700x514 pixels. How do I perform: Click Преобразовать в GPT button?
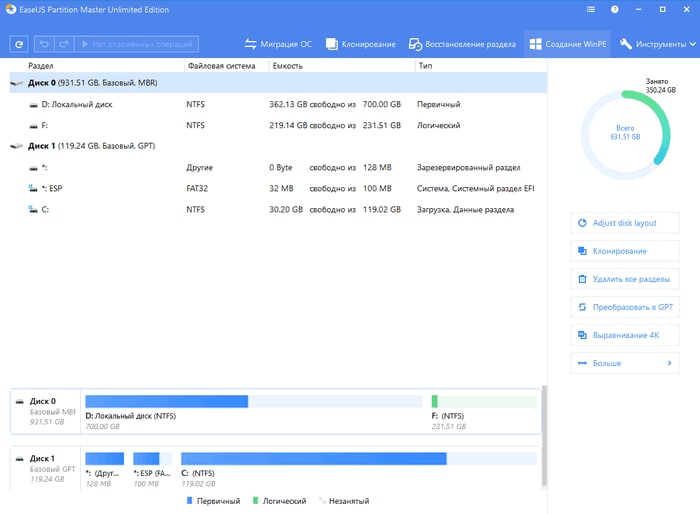click(625, 307)
